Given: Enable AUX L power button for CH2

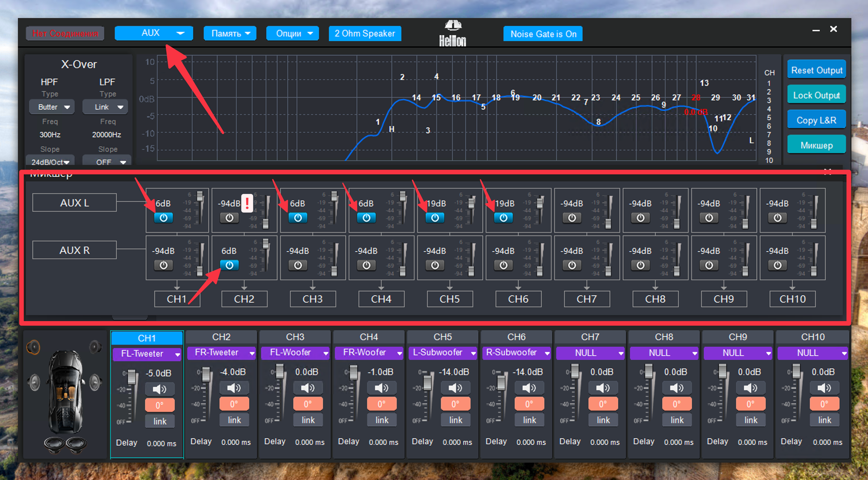Looking at the screenshot, I should point(230,218).
